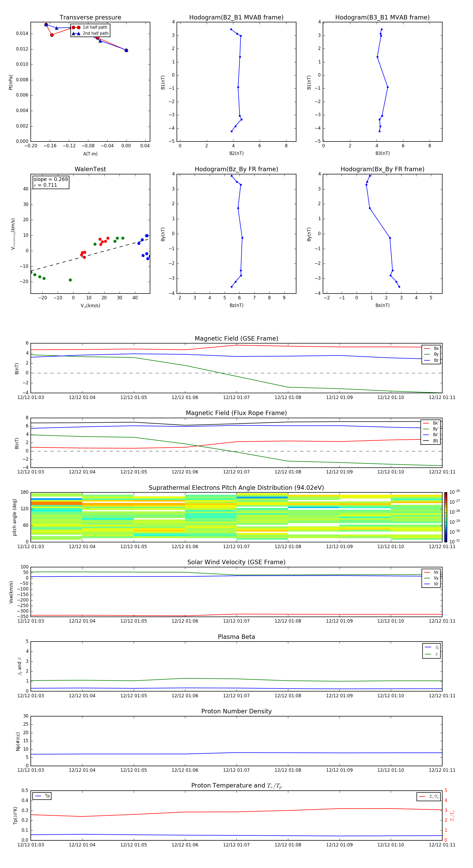473x868 pixels.
Task: Click 'Magnetic Field (Flux Rope Frame)' title
Action: point(236,413)
